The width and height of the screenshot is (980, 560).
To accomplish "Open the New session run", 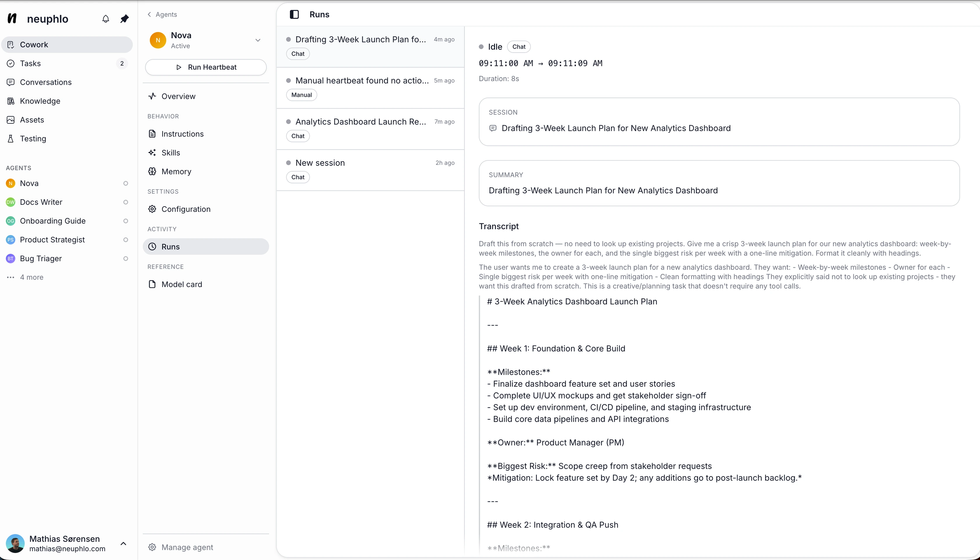I will tap(370, 170).
